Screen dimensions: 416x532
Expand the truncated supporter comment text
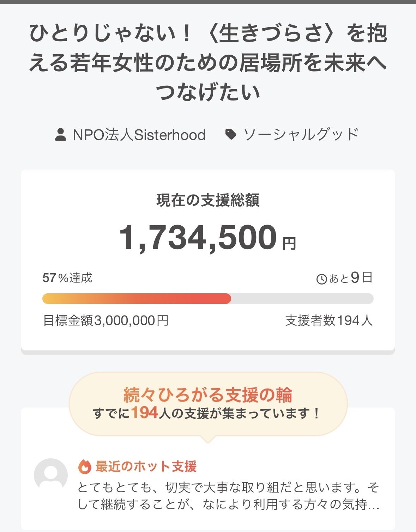(228, 496)
